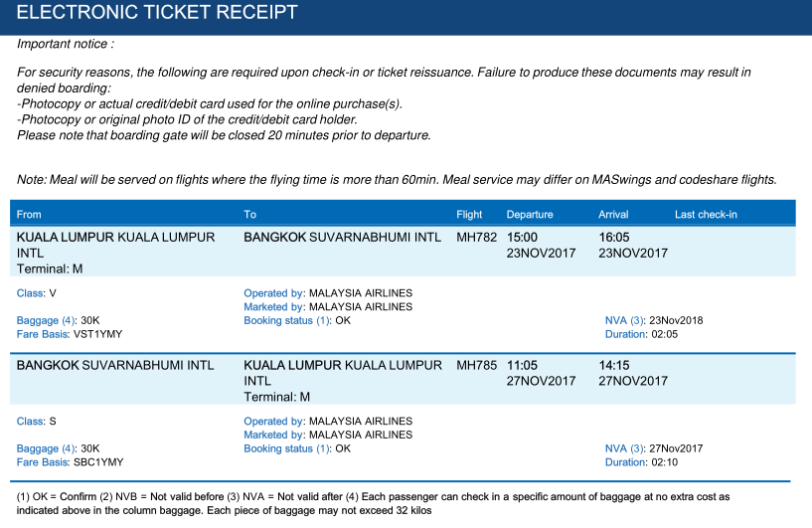The image size is (812, 528).
Task: Click the Departure column header
Action: tap(530, 215)
